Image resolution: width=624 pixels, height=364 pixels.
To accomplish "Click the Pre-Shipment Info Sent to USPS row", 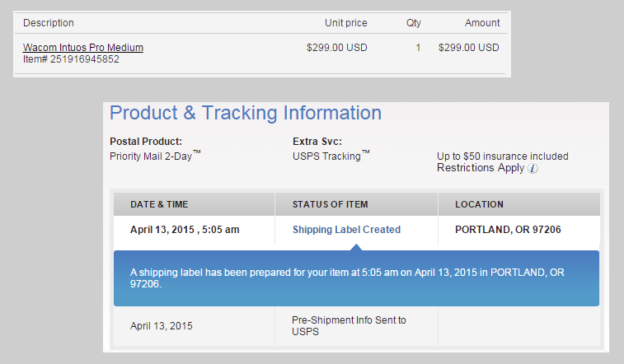I will point(357,326).
